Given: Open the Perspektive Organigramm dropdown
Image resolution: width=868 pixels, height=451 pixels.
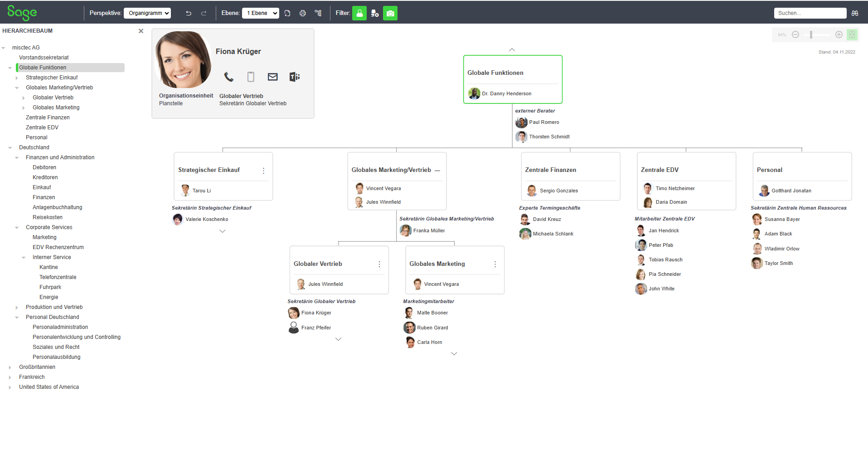Looking at the screenshot, I should (x=147, y=13).
